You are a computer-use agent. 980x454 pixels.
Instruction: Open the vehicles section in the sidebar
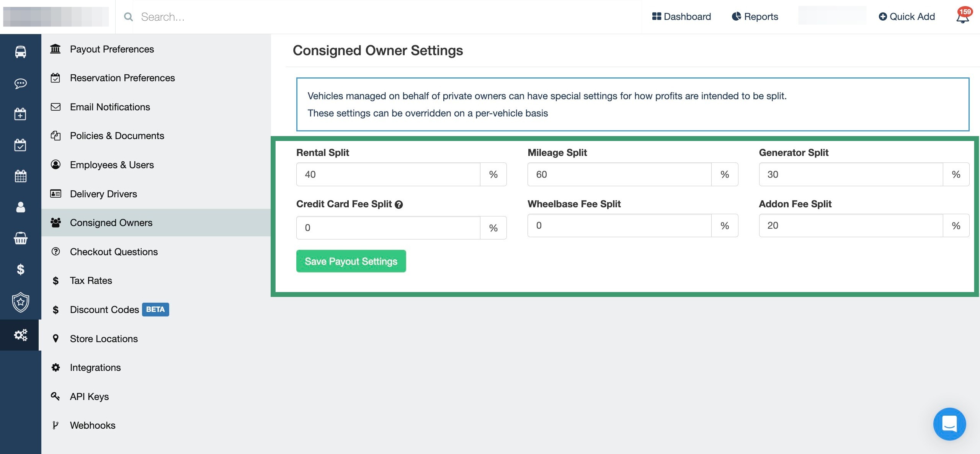click(20, 51)
